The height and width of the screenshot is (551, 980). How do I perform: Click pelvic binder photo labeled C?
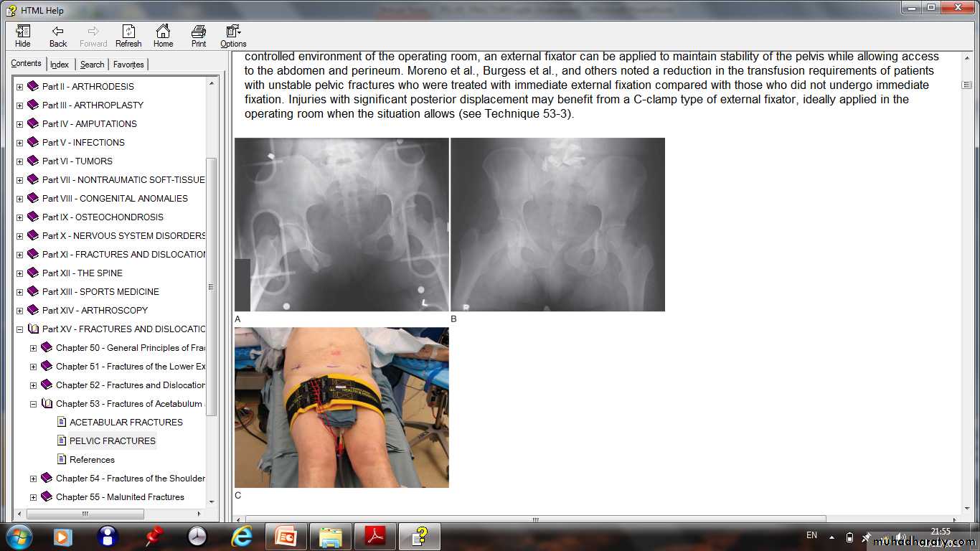[341, 408]
